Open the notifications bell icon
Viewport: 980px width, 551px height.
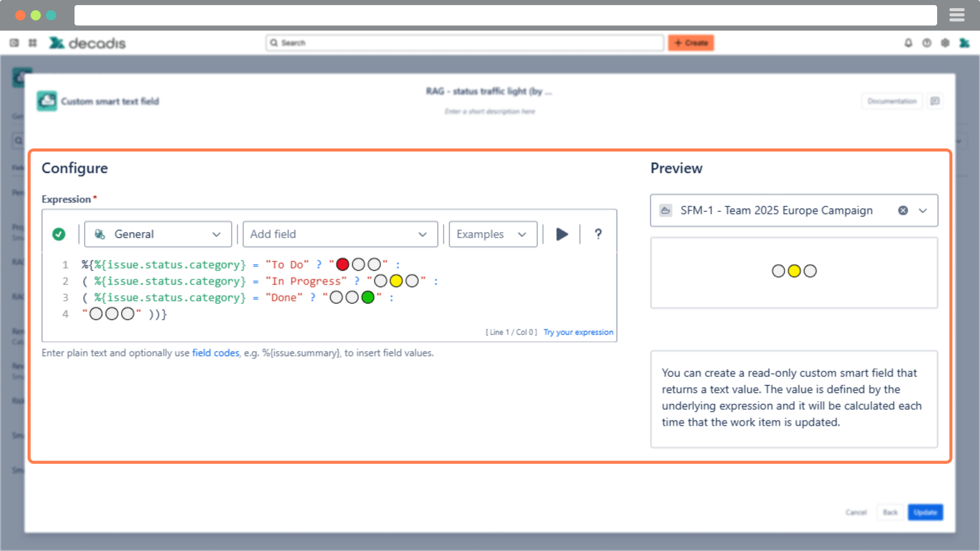coord(908,43)
